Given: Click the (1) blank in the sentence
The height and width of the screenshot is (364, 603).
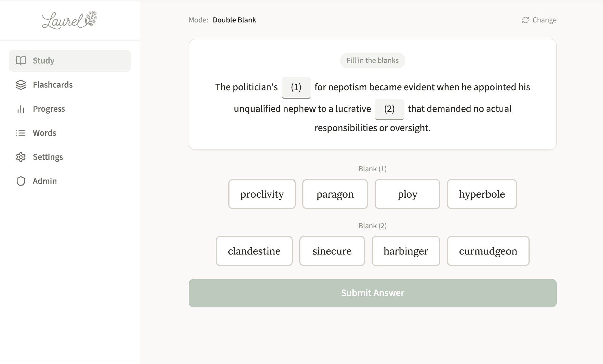Looking at the screenshot, I should coord(296,87).
